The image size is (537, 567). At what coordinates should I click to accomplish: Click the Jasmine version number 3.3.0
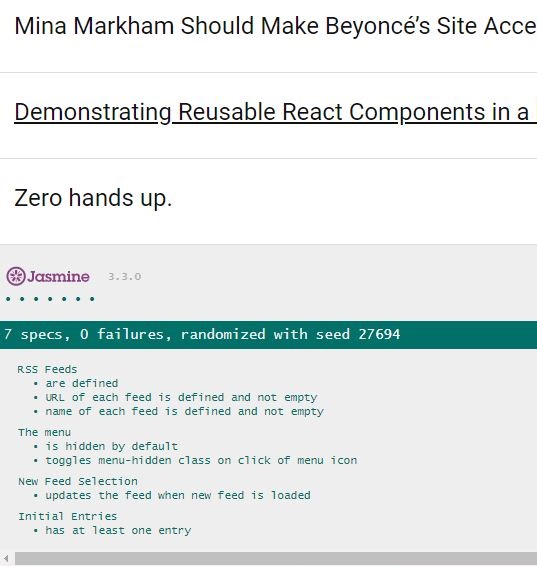click(124, 277)
